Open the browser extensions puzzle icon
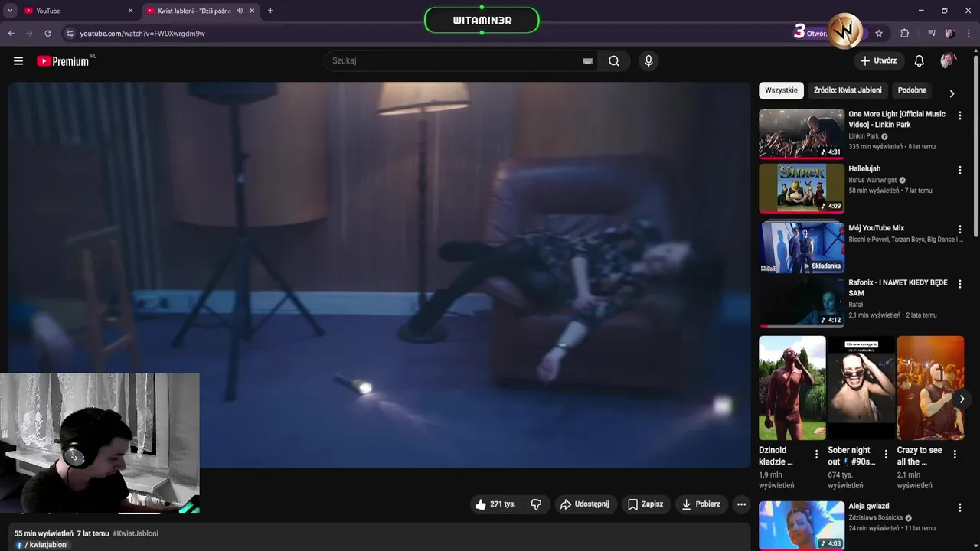The width and height of the screenshot is (980, 551). pos(905,34)
